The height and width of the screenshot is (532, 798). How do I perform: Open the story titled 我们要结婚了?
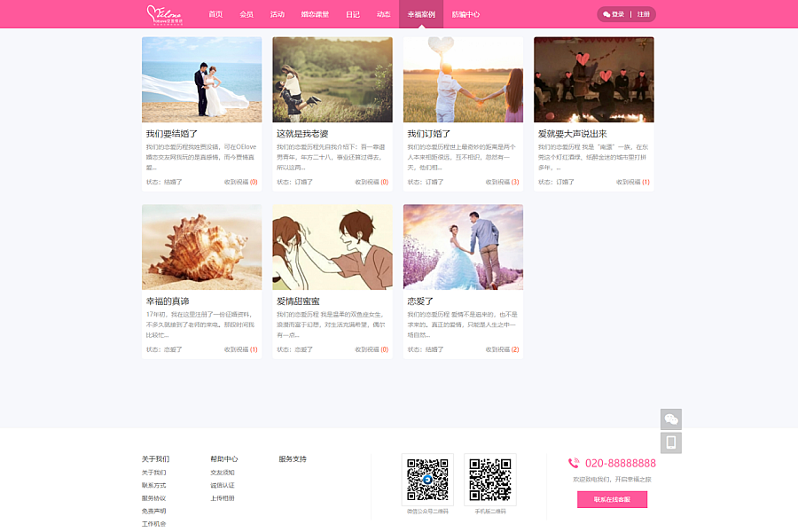pos(171,134)
